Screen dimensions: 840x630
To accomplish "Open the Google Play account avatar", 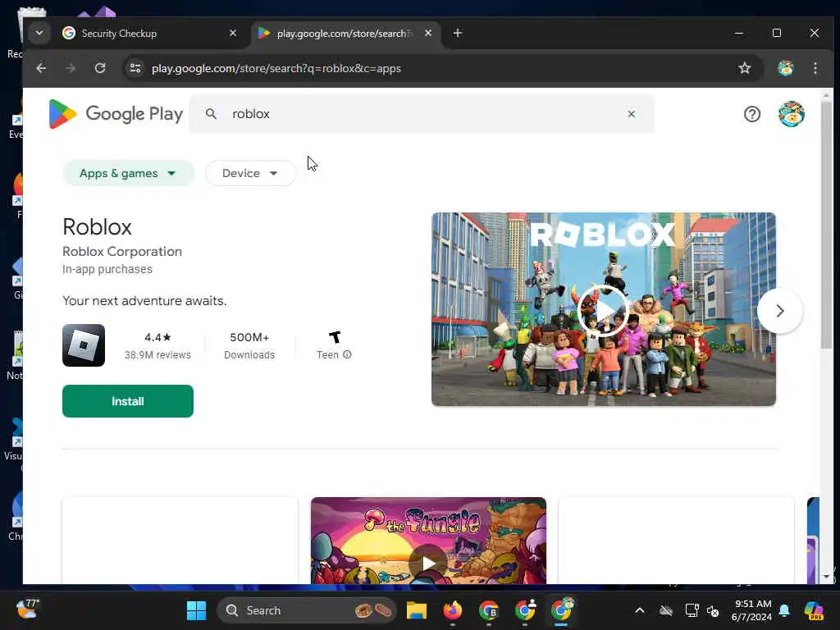I will click(x=792, y=114).
